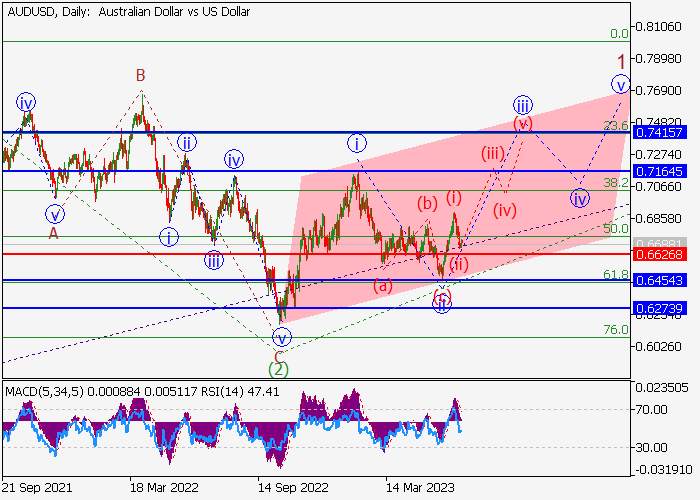
Task: Click the -0.031910 indicator scale value
Action: click(x=664, y=470)
